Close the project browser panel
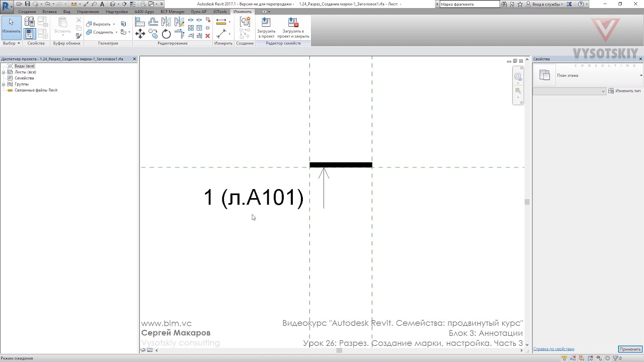 coord(134,59)
